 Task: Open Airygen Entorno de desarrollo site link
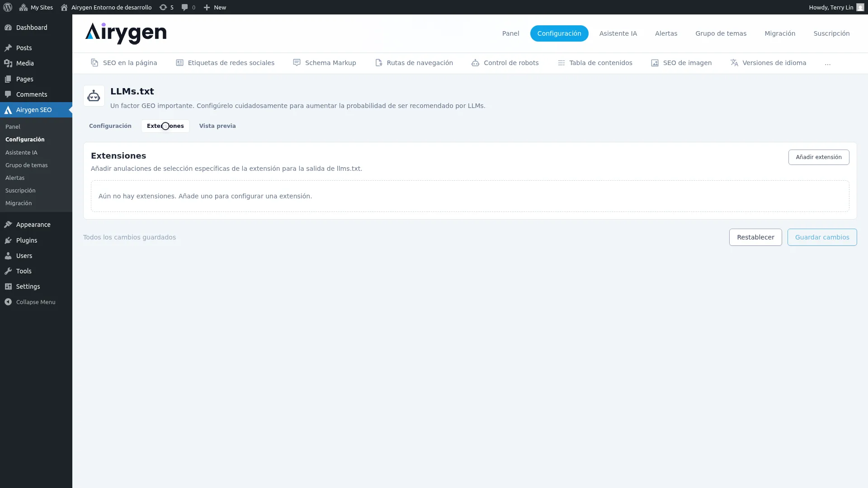(106, 7)
